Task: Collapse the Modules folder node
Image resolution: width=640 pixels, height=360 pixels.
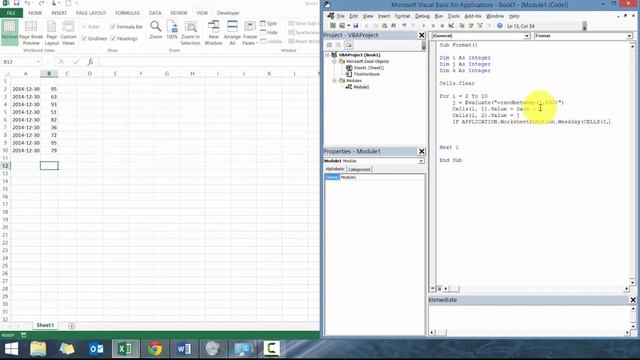Action: [334, 80]
